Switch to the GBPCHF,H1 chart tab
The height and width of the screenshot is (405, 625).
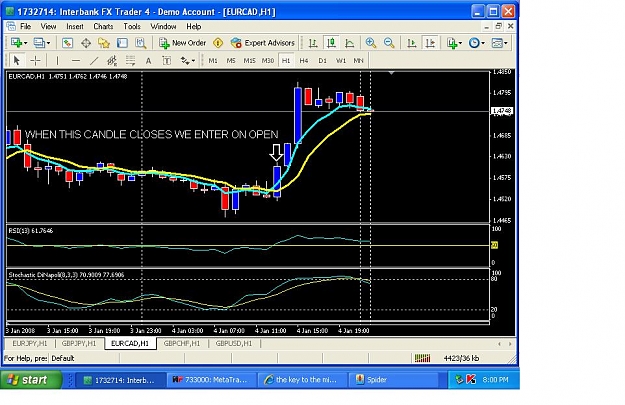(x=182, y=343)
